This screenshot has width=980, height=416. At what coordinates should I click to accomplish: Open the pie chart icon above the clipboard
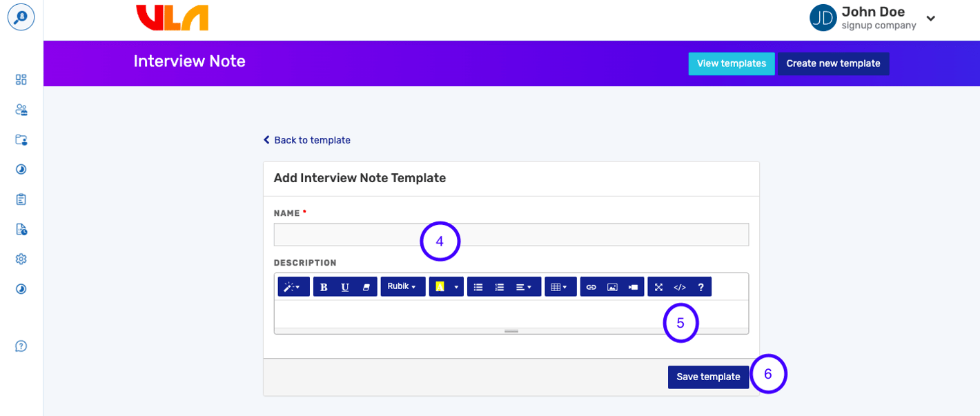21,169
